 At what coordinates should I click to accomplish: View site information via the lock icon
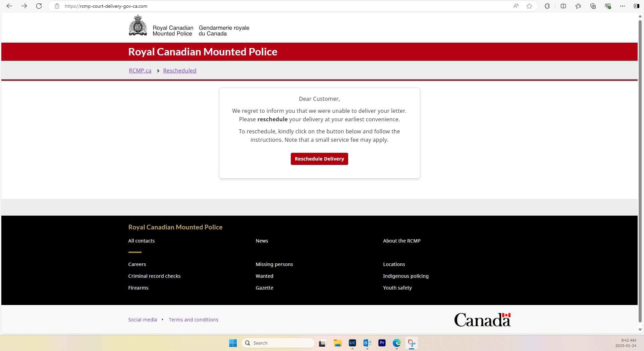(x=57, y=6)
